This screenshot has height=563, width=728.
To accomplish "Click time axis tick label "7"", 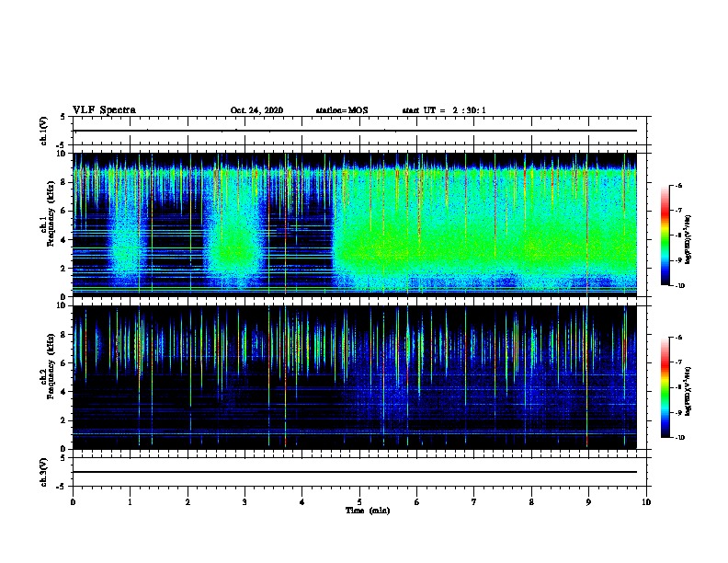I will (474, 502).
